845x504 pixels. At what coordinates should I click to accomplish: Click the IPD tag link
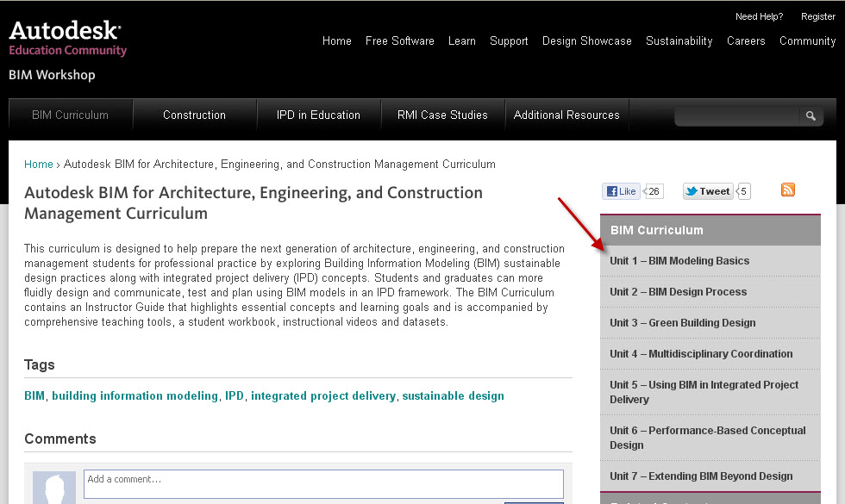(235, 395)
